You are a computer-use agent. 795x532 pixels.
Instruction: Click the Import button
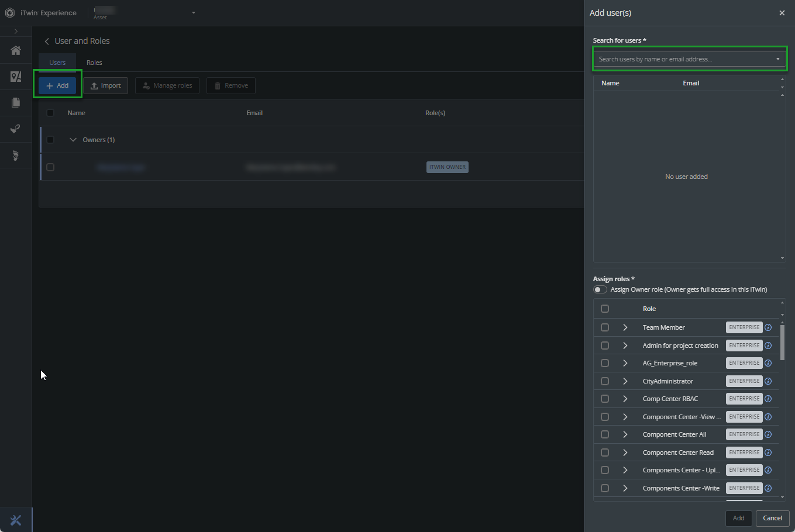coord(105,86)
